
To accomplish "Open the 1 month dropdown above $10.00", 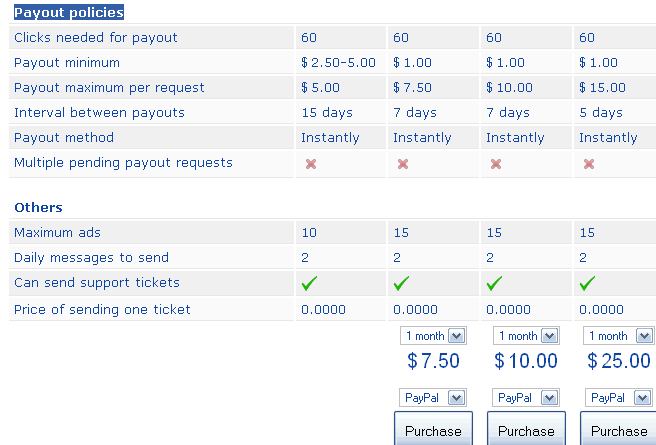I will pyautogui.click(x=526, y=336).
